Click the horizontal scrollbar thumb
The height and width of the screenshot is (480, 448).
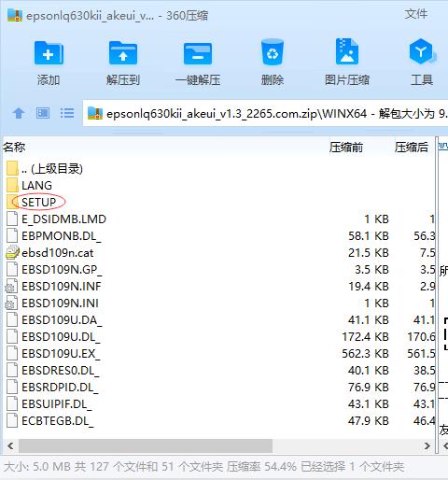[x=146, y=445]
